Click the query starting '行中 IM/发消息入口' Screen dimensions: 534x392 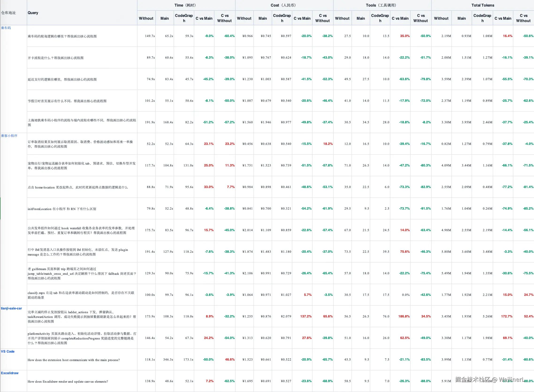pos(78,252)
